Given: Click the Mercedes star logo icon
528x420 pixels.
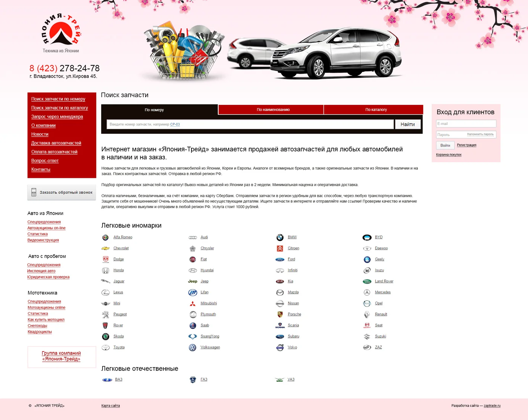Looking at the screenshot, I should (x=367, y=292).
